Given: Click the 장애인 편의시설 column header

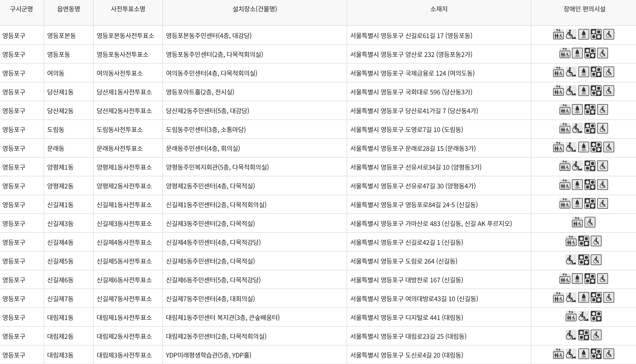Looking at the screenshot, I should pyautogui.click(x=584, y=9).
